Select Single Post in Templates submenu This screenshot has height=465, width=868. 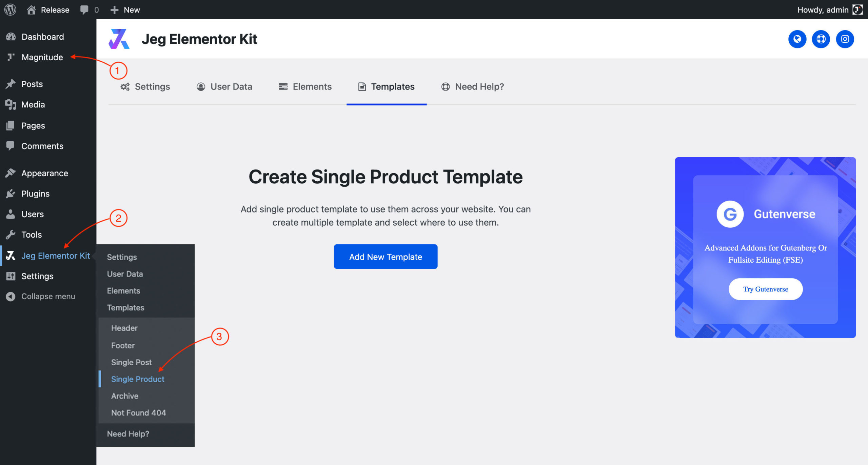[131, 362]
